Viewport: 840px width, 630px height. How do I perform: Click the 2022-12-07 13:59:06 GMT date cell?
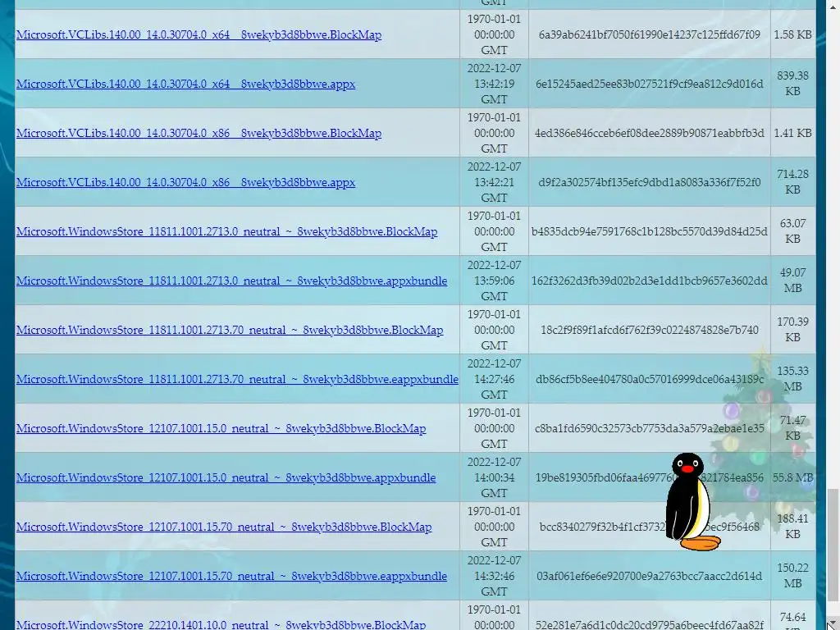(494, 281)
